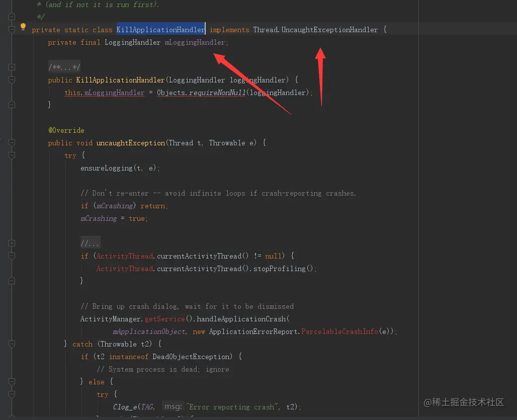Click the ensureLogging(t, e) call

(x=119, y=168)
